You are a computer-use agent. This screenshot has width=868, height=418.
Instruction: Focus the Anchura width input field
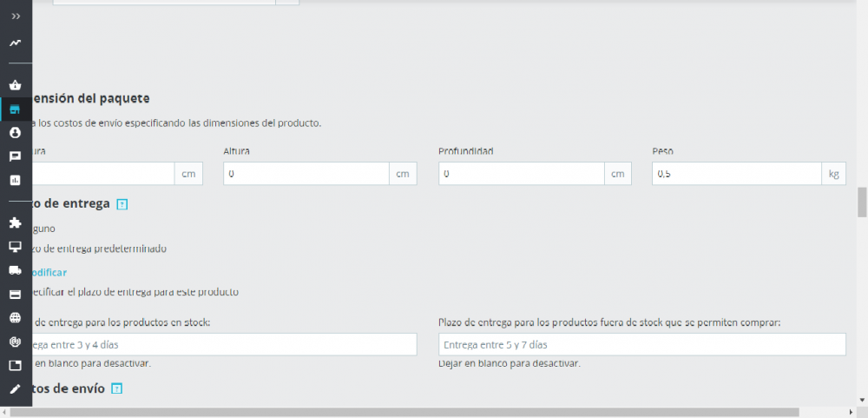pyautogui.click(x=103, y=174)
